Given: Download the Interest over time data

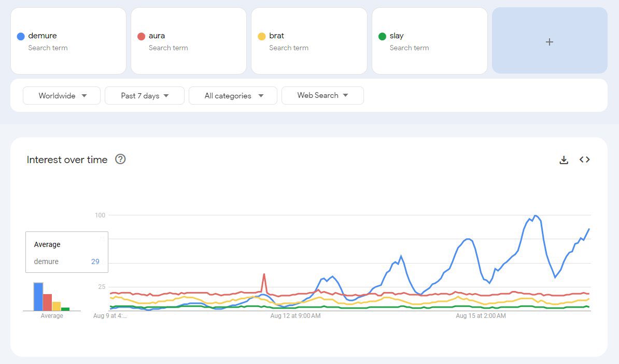Looking at the screenshot, I should click(x=564, y=159).
